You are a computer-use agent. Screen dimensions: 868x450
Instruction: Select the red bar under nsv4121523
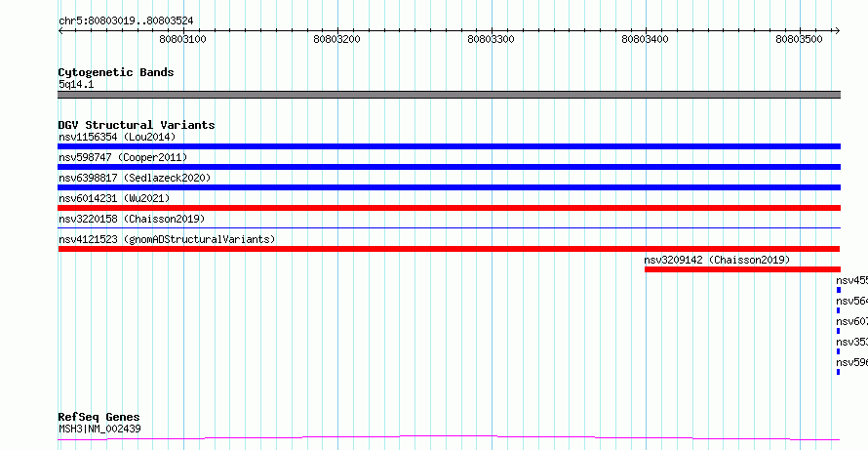pos(449,249)
